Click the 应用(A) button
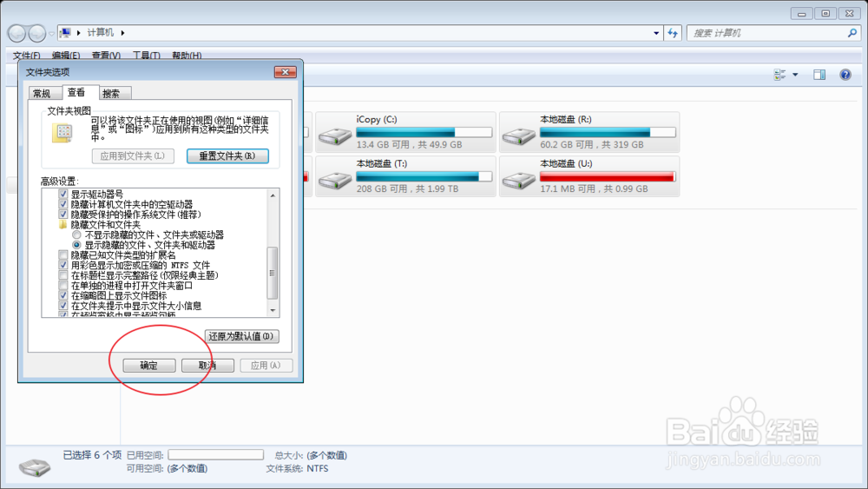The width and height of the screenshot is (868, 489). click(x=266, y=366)
